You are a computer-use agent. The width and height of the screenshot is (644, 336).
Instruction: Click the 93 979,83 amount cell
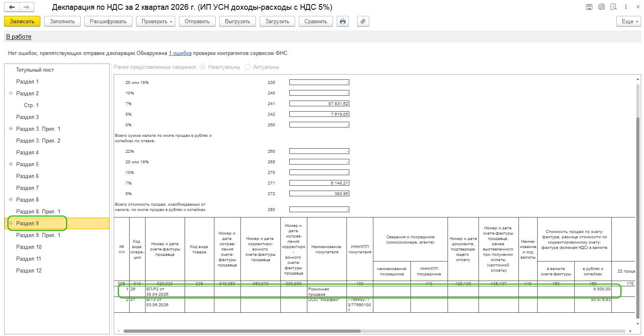tap(593, 305)
